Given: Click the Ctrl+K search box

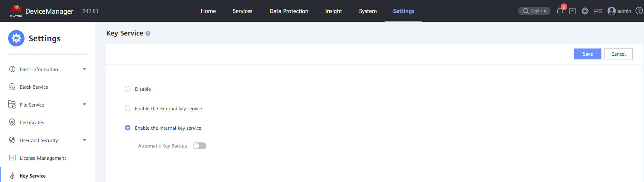Looking at the screenshot, I should (x=534, y=11).
